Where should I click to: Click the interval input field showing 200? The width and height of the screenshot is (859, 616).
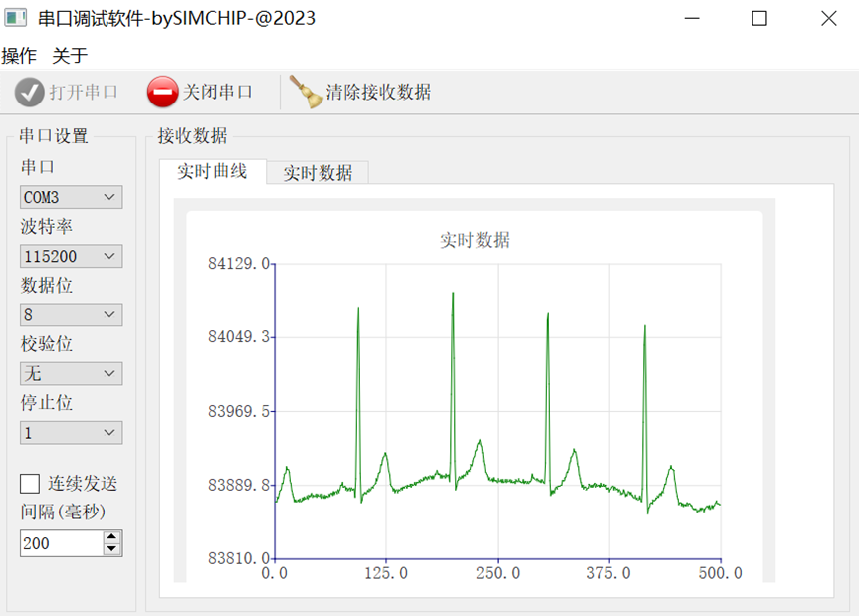tap(60, 543)
